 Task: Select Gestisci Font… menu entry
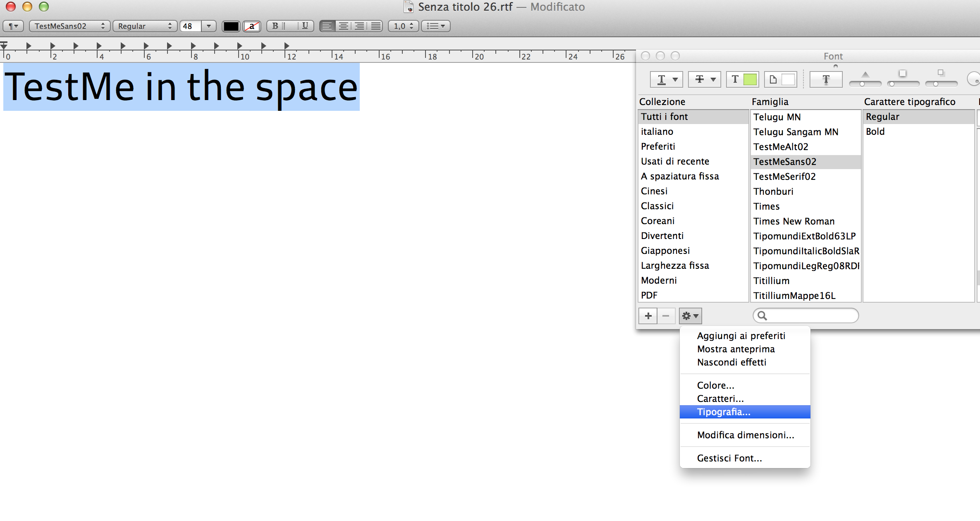click(729, 458)
